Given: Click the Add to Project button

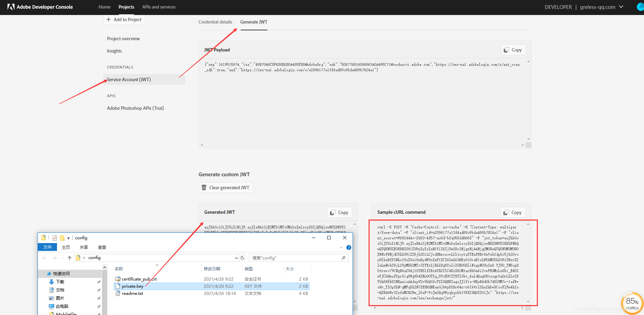Looking at the screenshot, I should (x=124, y=19).
